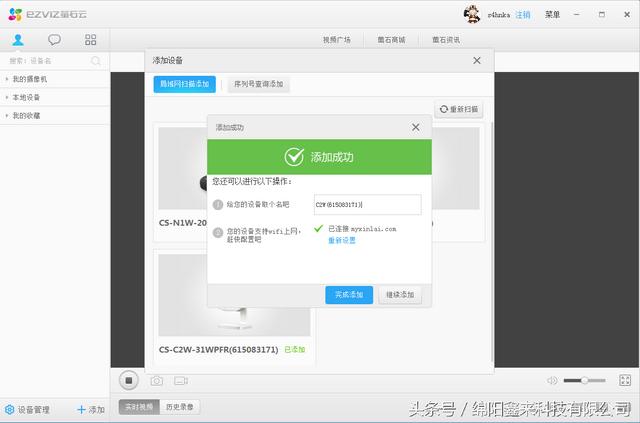640x423 pixels.
Task: Open the messages chat bubble icon
Action: [54, 40]
